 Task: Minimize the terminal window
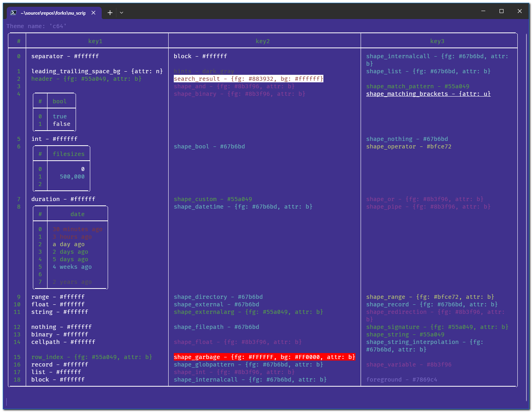click(483, 11)
